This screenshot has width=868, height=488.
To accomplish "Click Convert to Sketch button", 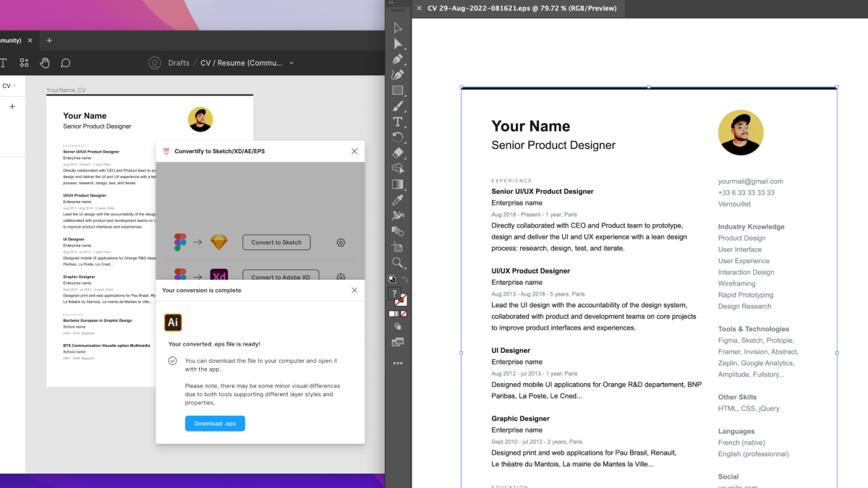I will coord(276,243).
